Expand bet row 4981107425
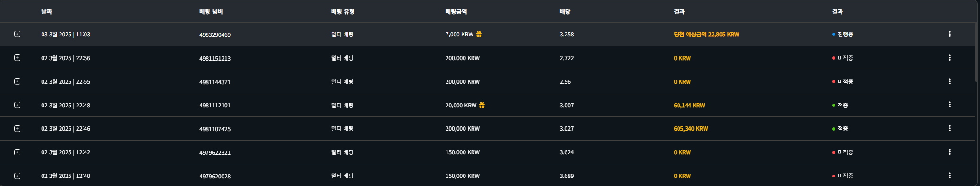Image resolution: width=980 pixels, height=186 pixels. [17, 129]
